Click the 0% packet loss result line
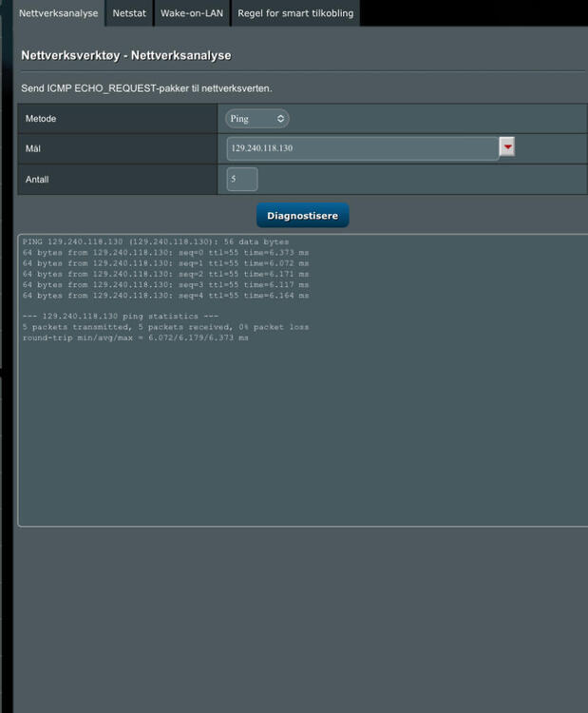Viewport: 588px width, 713px height. [165, 327]
